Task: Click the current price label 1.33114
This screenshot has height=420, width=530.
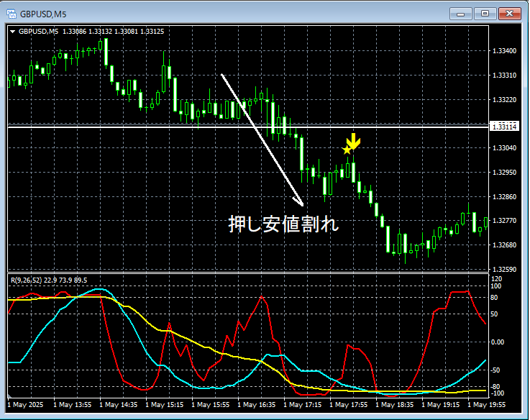Action: tap(504, 127)
